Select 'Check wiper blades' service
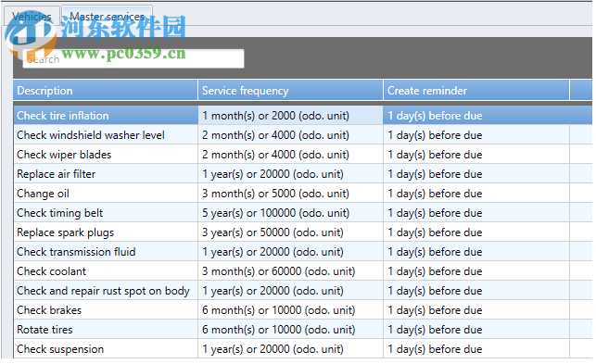The height and width of the screenshot is (364, 596). pyautogui.click(x=106, y=155)
